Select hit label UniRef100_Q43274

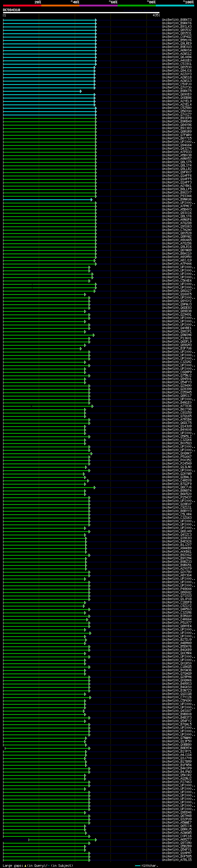(176, 149)
